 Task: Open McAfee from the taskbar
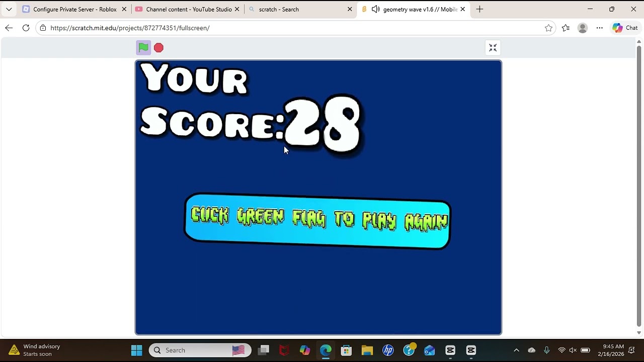pos(284,350)
